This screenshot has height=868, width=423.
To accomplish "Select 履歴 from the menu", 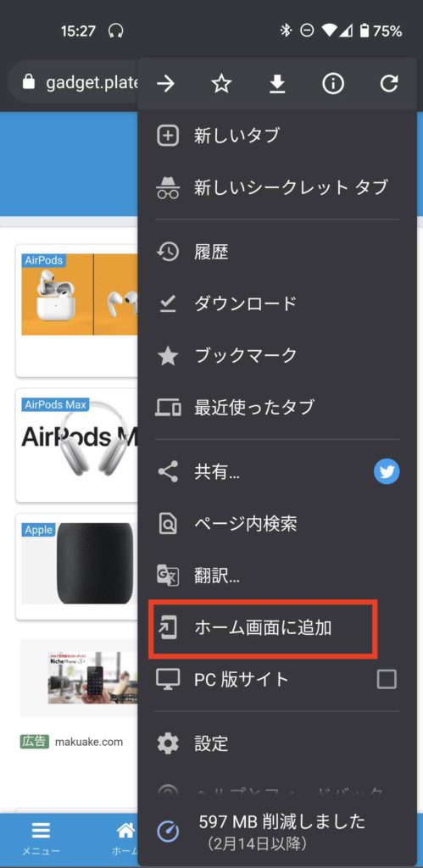I will 277,253.
